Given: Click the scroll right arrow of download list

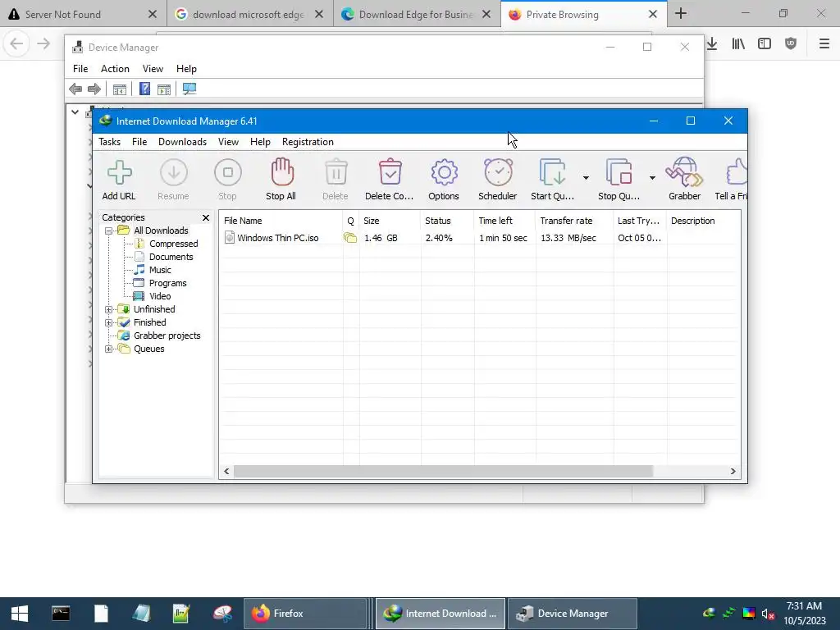Looking at the screenshot, I should pos(733,472).
